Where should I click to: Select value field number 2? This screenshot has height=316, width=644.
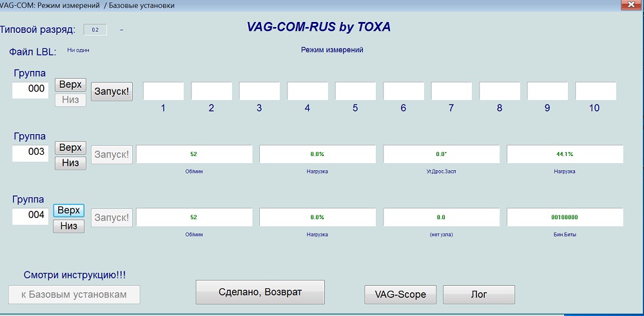coord(211,91)
